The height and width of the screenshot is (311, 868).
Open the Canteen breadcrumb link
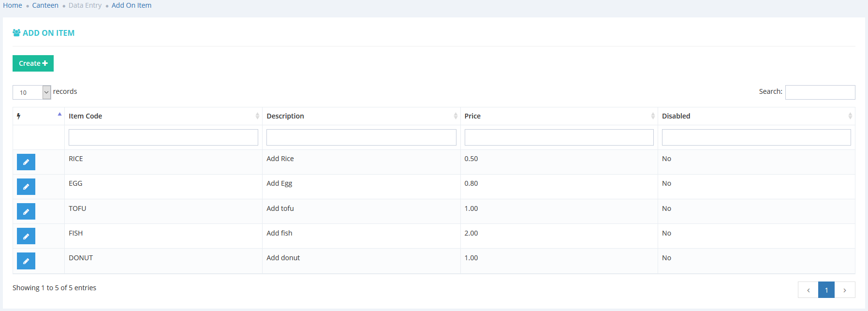click(45, 5)
